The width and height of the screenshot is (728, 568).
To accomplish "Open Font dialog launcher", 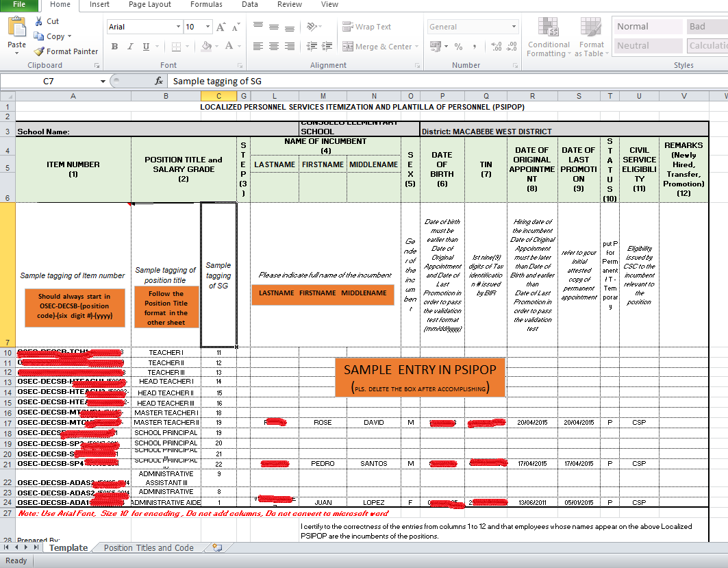I will [240, 66].
